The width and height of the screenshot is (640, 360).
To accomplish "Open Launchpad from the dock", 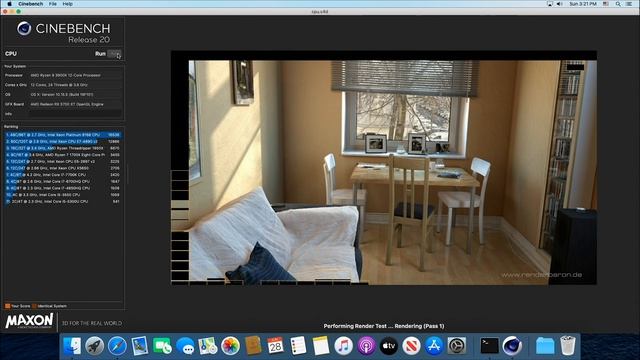I will click(94, 346).
